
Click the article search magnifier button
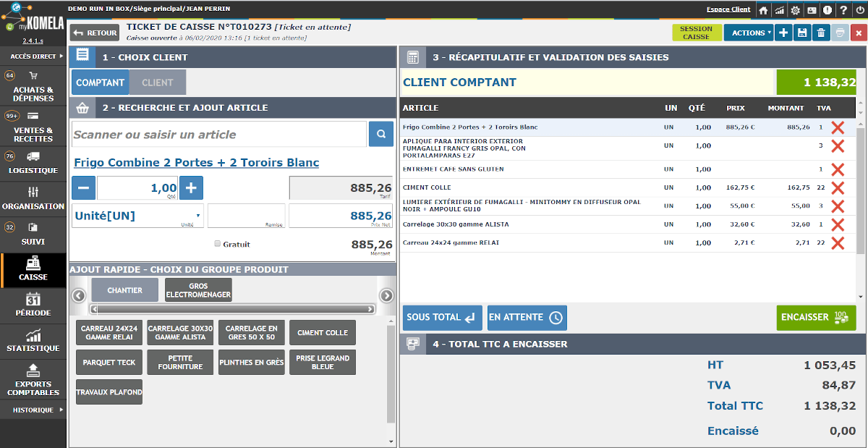coord(380,134)
